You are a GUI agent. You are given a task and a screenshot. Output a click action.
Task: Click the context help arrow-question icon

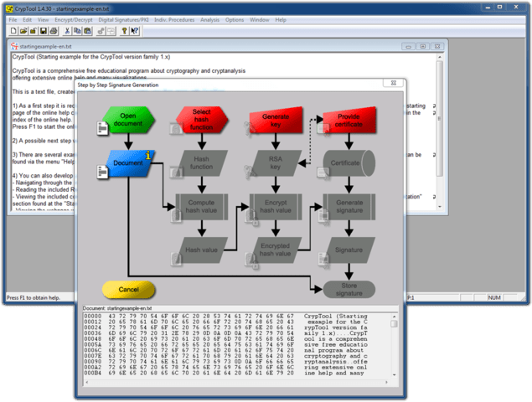pos(135,31)
